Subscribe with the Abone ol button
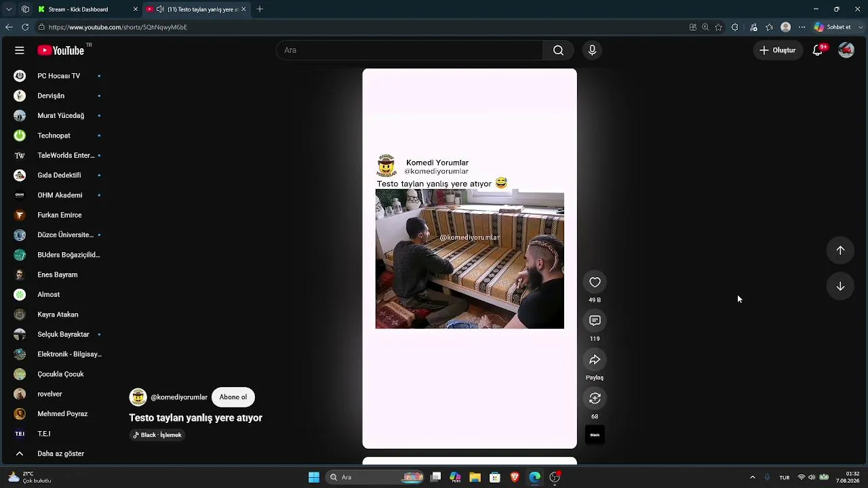Viewport: 868px width, 488px height. pyautogui.click(x=233, y=397)
